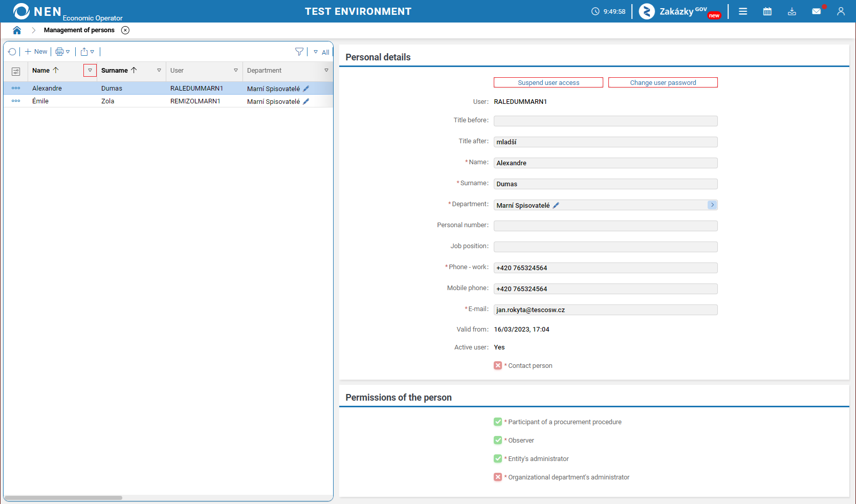The height and width of the screenshot is (504, 856).
Task: Click the horizontal scrollbar of persons list
Action: point(63,497)
